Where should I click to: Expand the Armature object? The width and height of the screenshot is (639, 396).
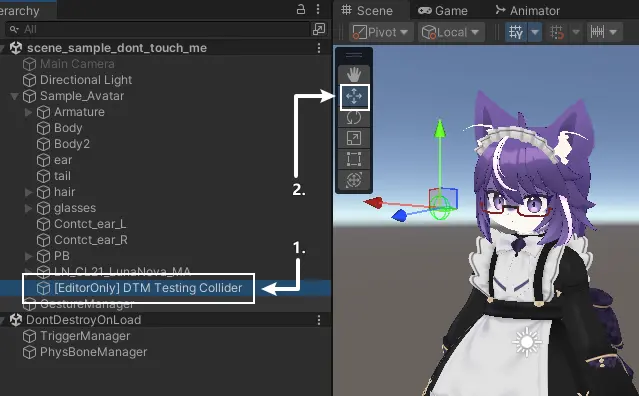pos(28,112)
